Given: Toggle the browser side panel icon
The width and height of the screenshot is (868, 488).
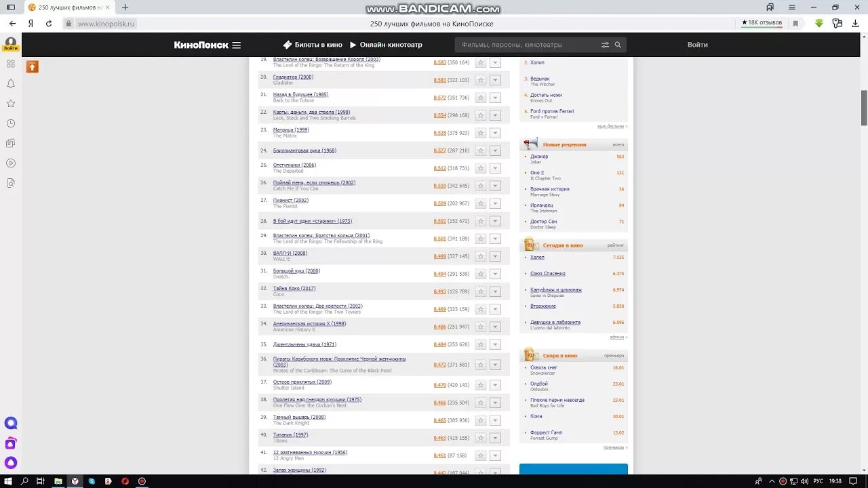Looking at the screenshot, I should click(10, 7).
